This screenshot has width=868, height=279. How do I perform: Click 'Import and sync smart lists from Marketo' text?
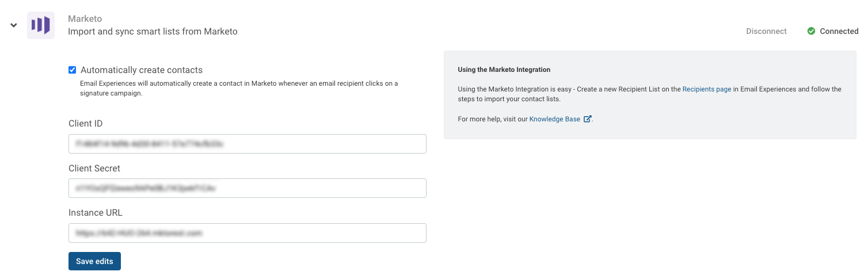coord(153,32)
